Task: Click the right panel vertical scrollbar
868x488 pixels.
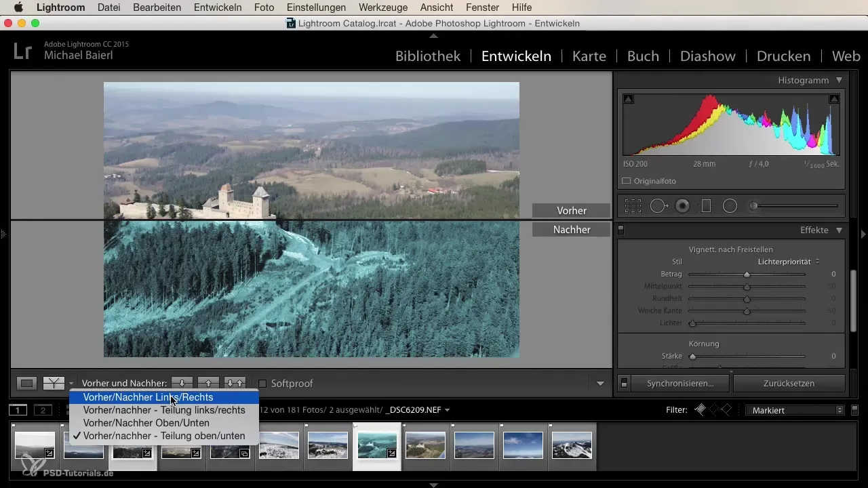Action: (853, 300)
